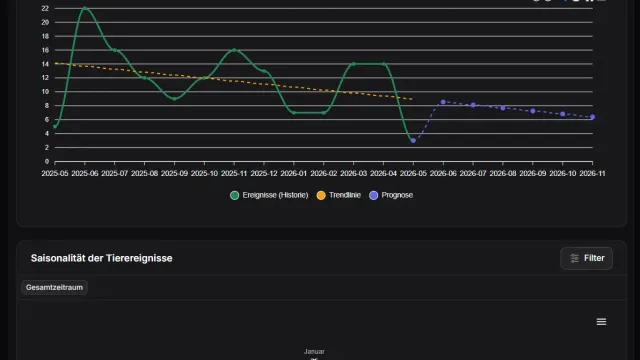Click the Januar chart label
The width and height of the screenshot is (640, 360).
314,351
